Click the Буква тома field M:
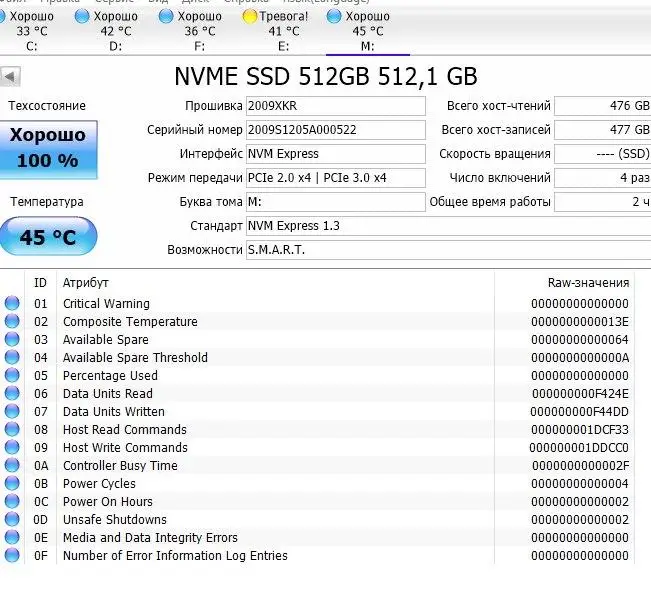 [335, 202]
